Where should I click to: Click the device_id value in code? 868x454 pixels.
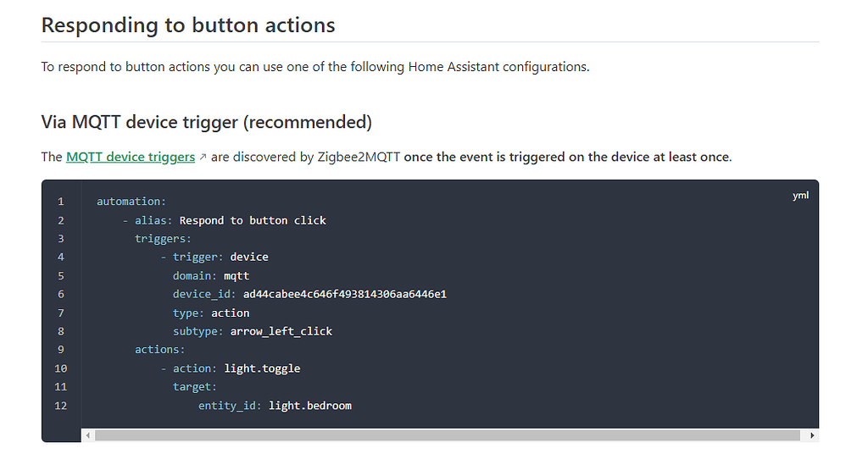[x=345, y=294]
